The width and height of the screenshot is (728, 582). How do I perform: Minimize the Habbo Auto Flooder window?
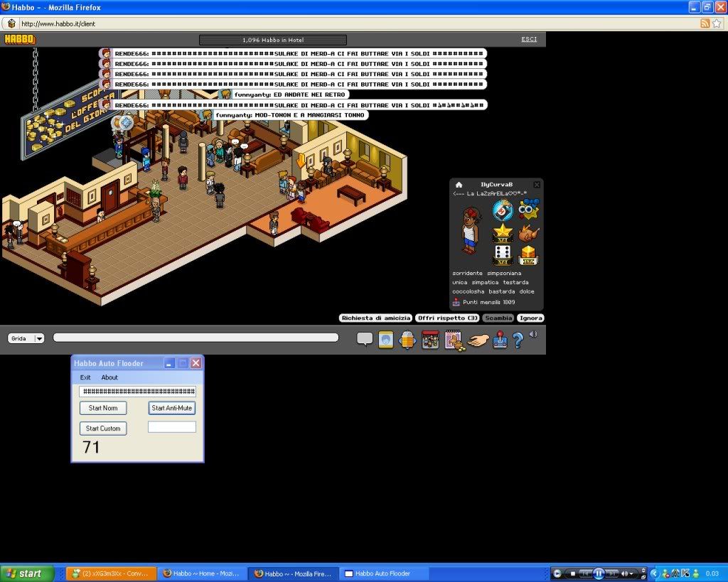169,363
